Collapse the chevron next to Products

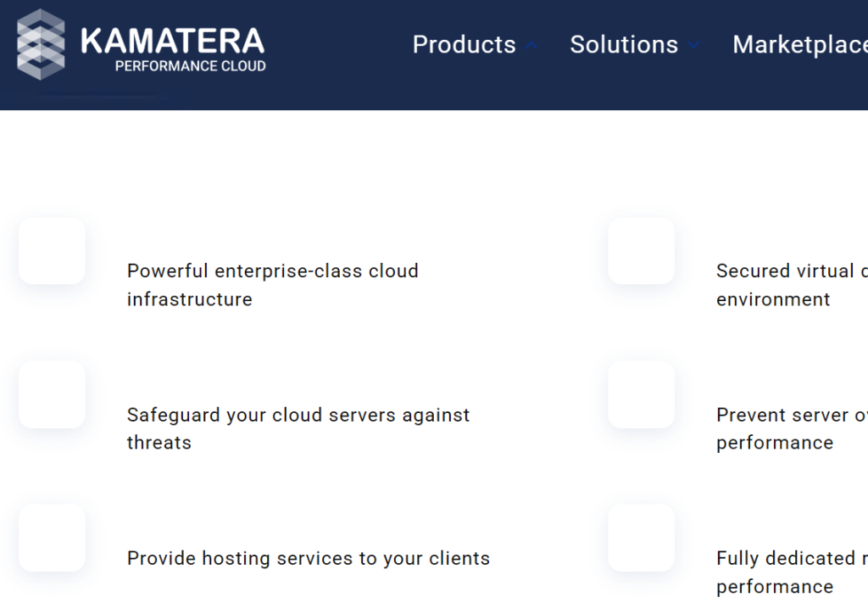click(x=531, y=45)
